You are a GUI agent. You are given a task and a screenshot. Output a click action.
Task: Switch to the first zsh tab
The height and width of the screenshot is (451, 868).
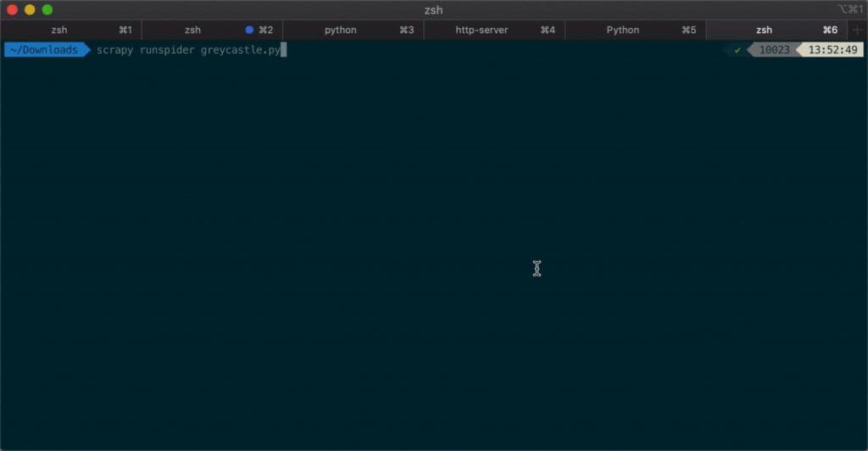71,30
